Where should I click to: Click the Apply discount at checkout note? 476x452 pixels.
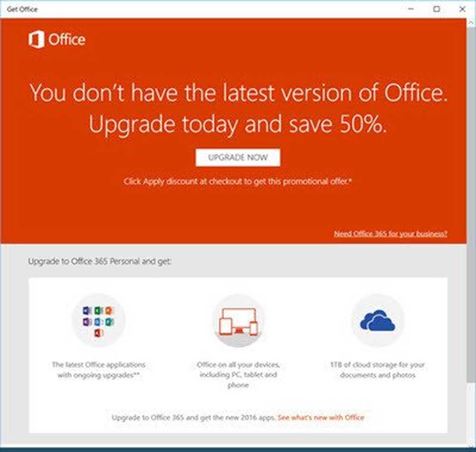(x=238, y=181)
